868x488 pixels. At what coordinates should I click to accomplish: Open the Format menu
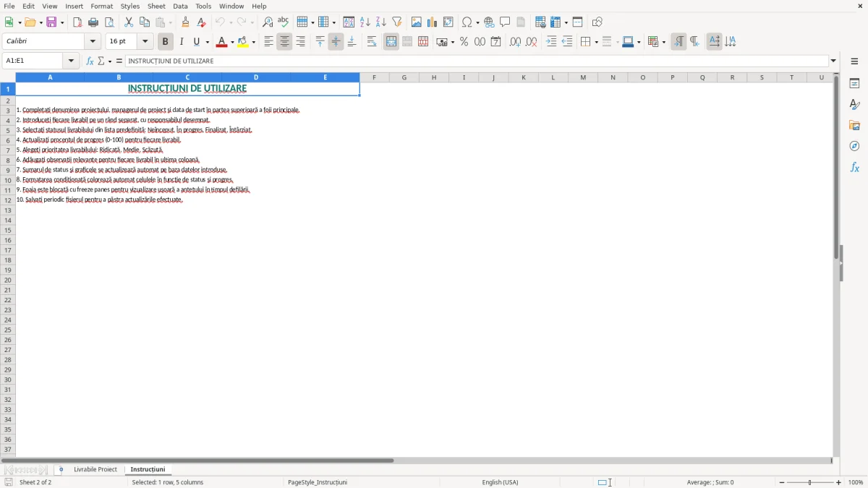101,6
